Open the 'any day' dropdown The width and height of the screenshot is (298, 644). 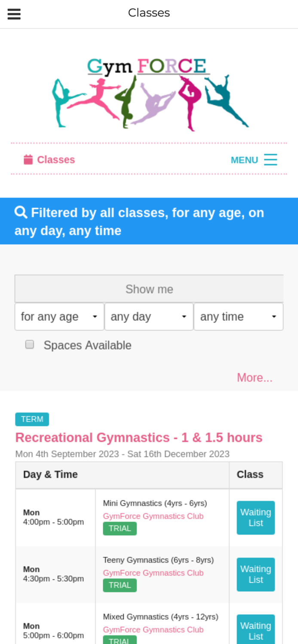point(148,316)
